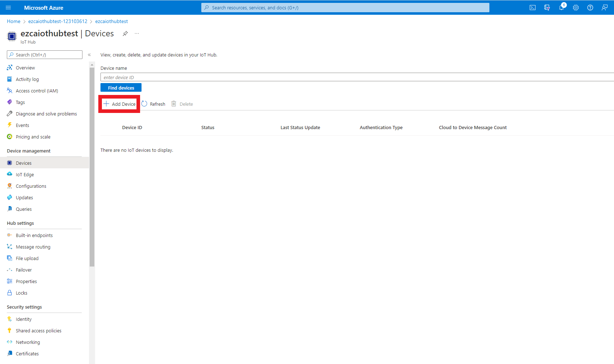The image size is (614, 364).
Task: Collapse the sidebar with double chevron
Action: point(89,55)
